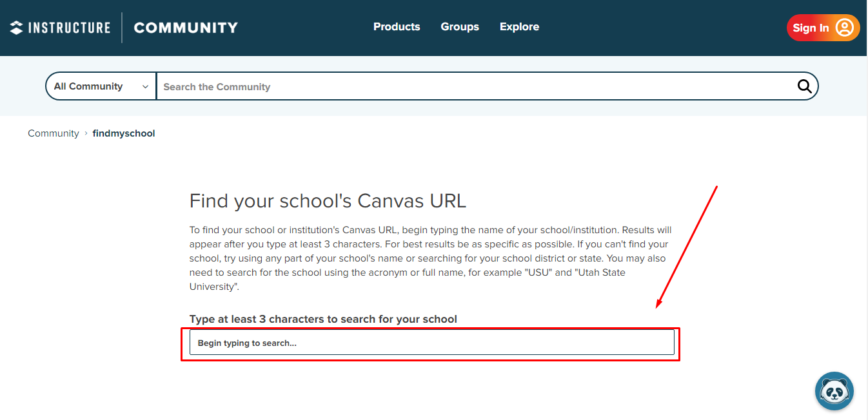Go to the Community breadcrumb link

[x=54, y=133]
